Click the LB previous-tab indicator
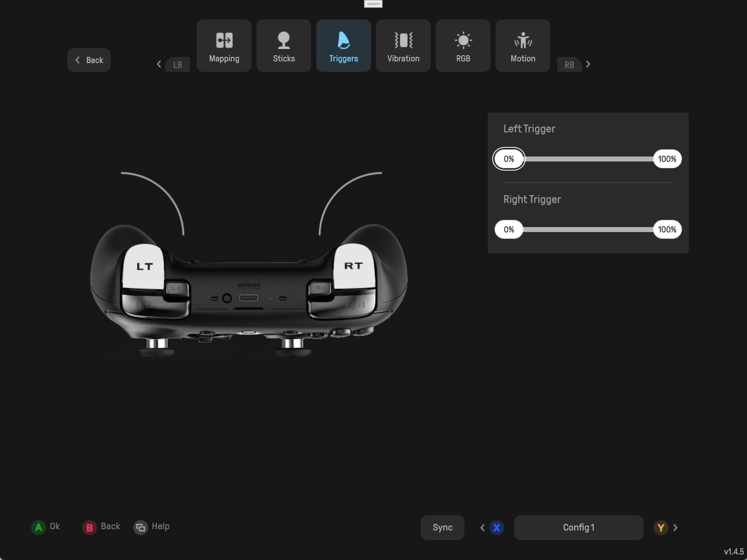This screenshot has width=747, height=560. tap(178, 65)
